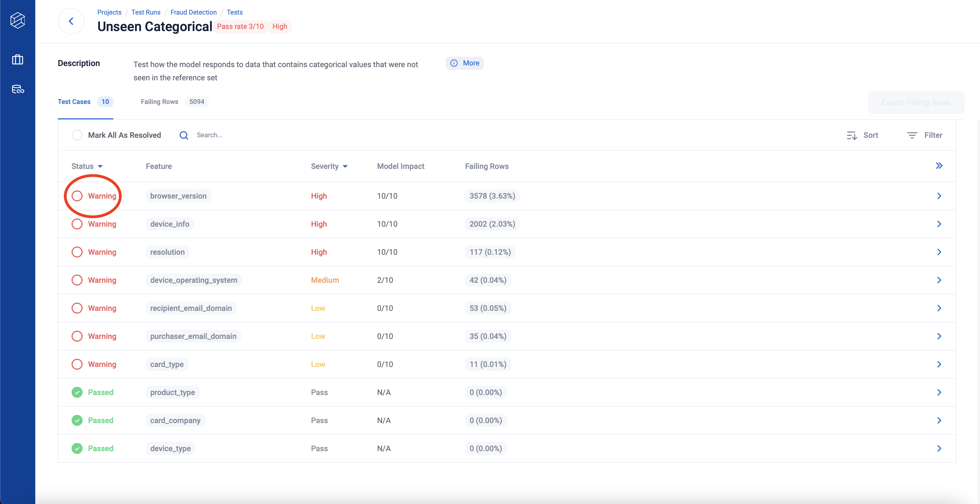Open Test Runs breadcrumb link
This screenshot has width=980, height=504.
(x=146, y=12)
